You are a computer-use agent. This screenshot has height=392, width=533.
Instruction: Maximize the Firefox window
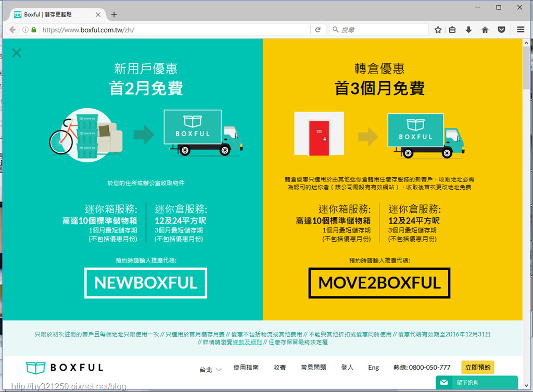coord(499,7)
